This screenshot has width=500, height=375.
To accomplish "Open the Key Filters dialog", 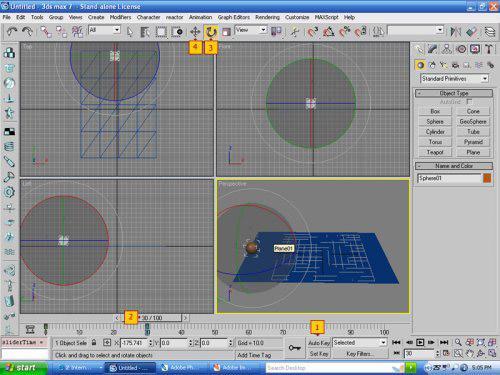I will click(360, 354).
